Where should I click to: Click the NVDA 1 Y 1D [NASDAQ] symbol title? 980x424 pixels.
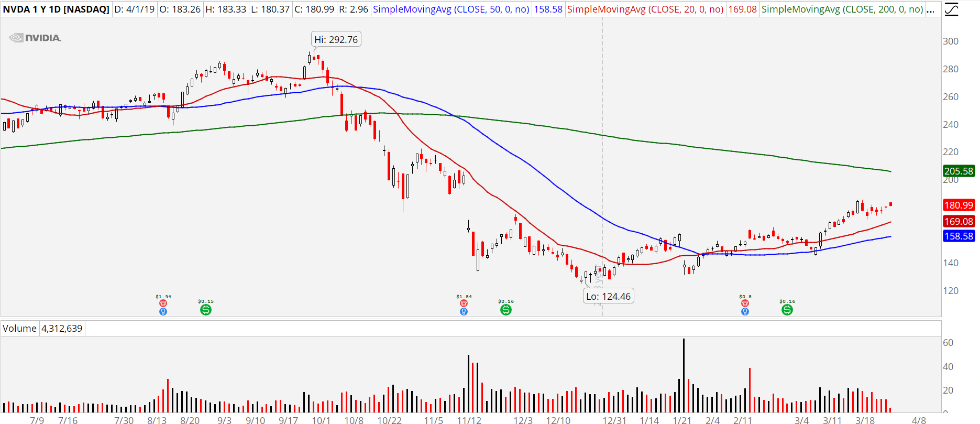(56, 9)
